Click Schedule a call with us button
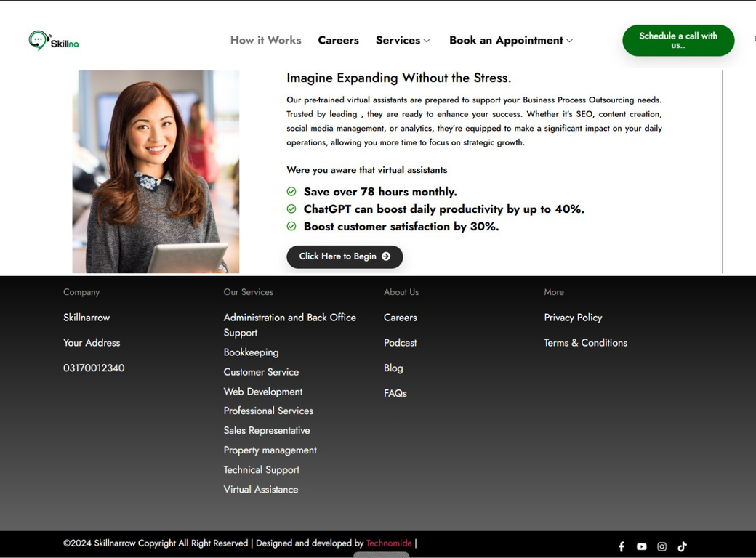 (x=678, y=41)
